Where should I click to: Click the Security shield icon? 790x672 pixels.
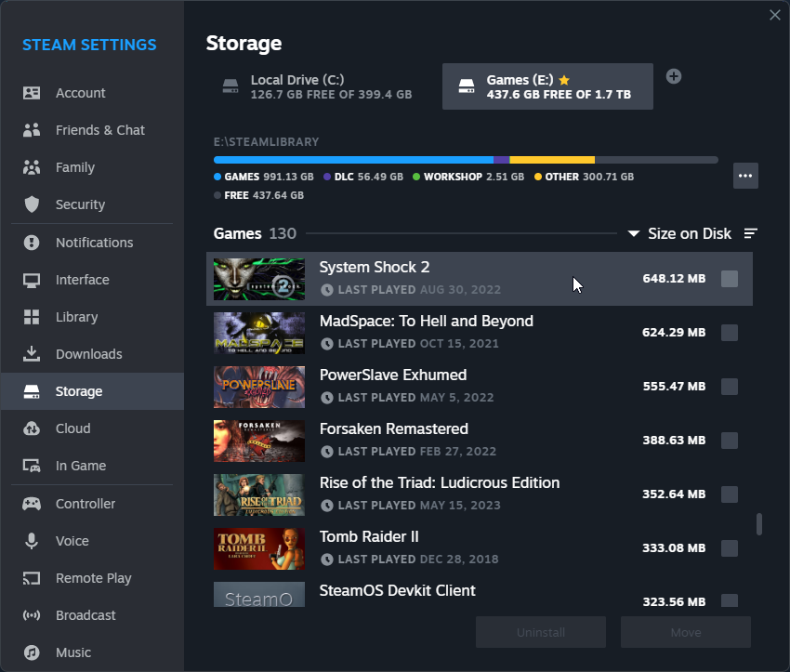coord(32,204)
